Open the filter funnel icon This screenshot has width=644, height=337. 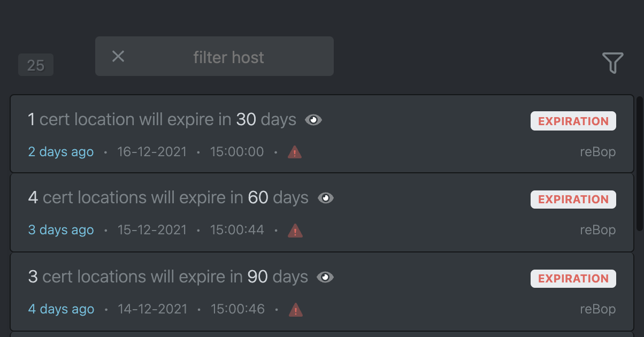614,63
